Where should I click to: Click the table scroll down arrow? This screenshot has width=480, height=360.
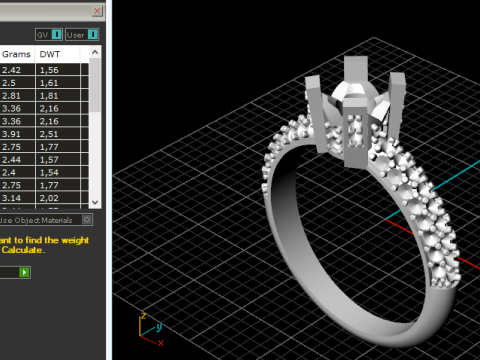click(x=95, y=202)
